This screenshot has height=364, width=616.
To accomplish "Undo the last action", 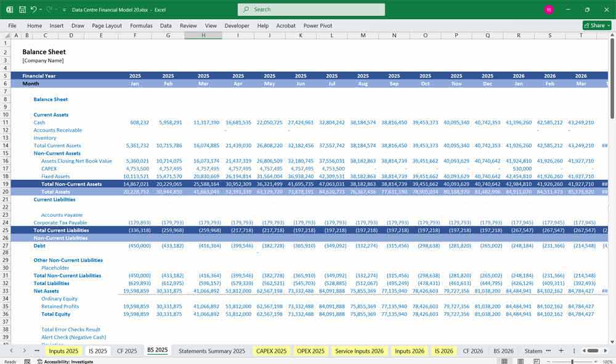I will click(x=34, y=9).
